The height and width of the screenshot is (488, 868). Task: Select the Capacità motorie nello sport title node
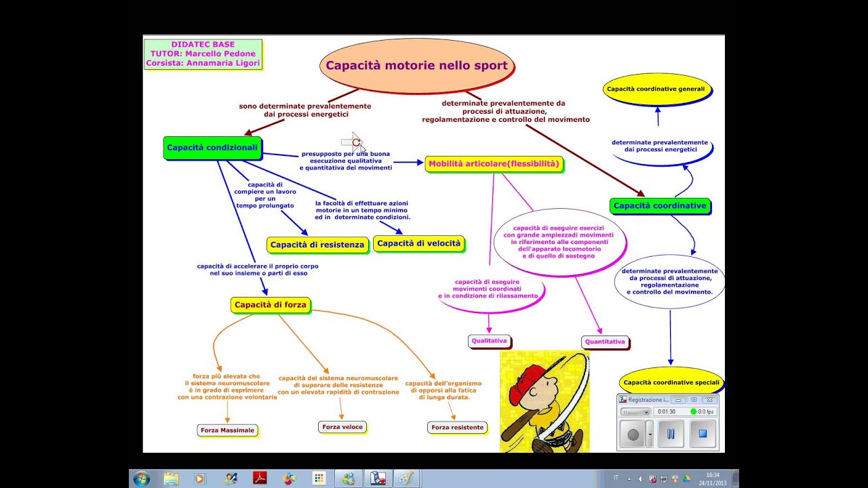[417, 66]
